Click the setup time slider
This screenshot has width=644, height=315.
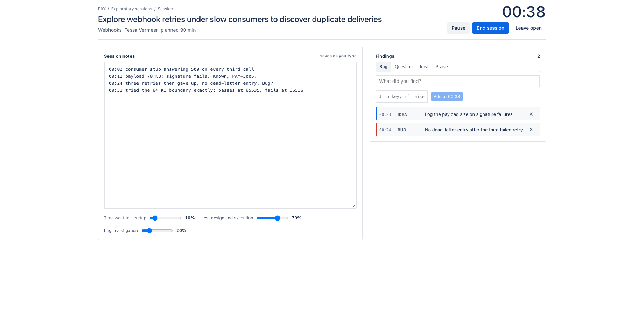click(166, 218)
